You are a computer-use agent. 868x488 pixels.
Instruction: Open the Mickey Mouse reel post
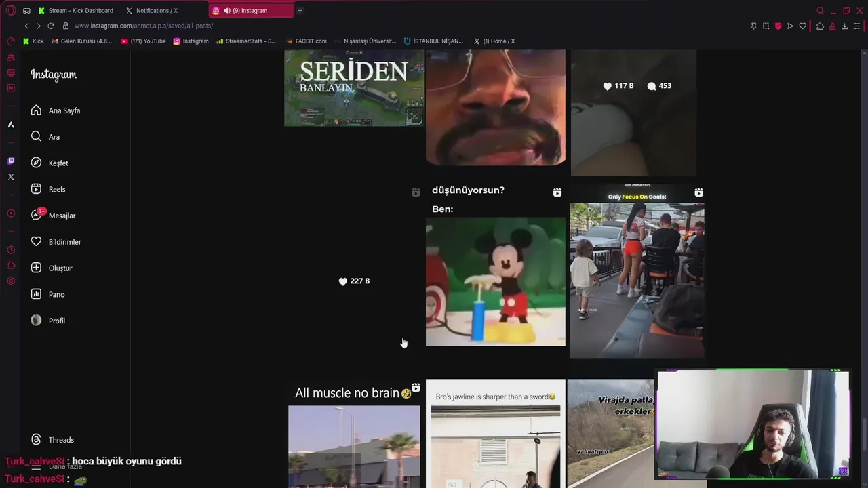click(x=496, y=265)
